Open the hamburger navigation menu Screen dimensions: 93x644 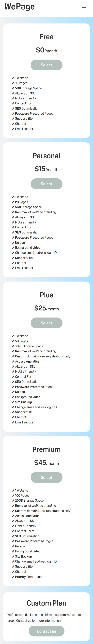click(x=84, y=7)
